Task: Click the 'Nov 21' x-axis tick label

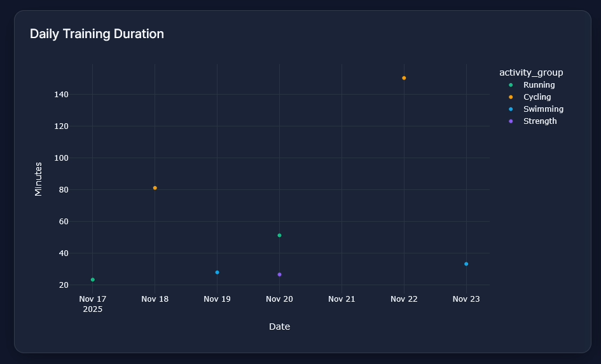Action: [x=342, y=299]
